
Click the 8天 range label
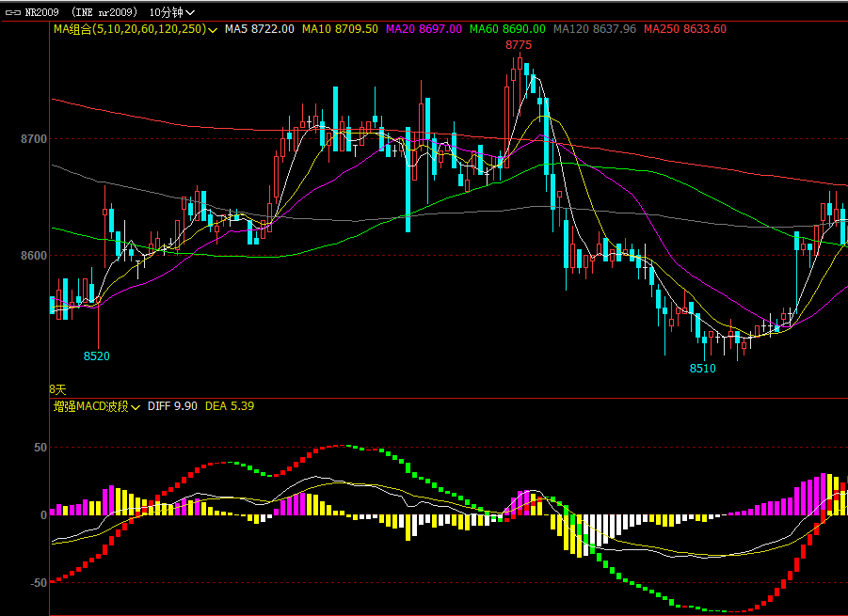tap(57, 389)
